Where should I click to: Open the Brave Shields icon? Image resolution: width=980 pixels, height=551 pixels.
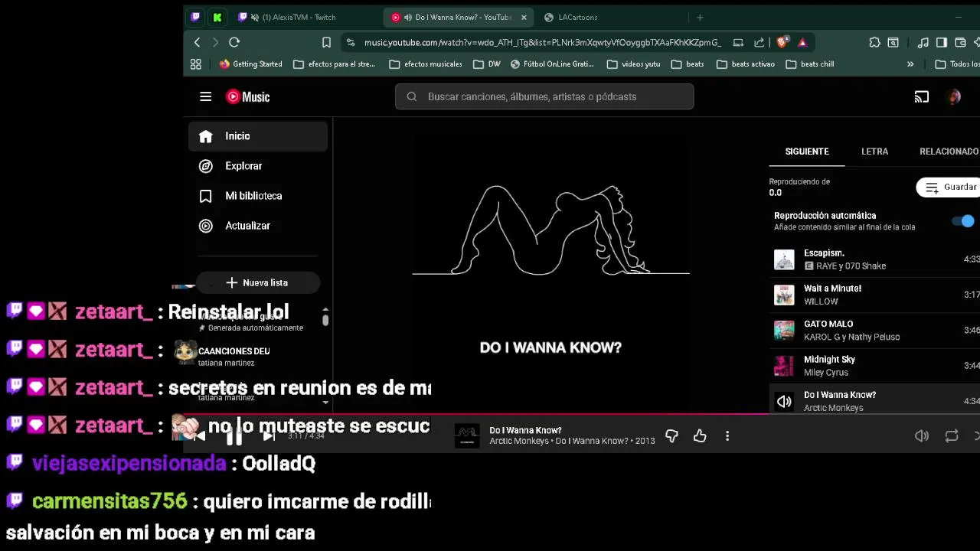[x=782, y=43]
